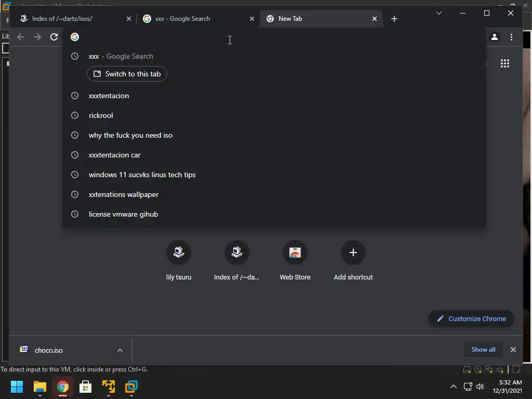Choose the 'rickrool' history suggestion
532x399 pixels.
(274, 115)
